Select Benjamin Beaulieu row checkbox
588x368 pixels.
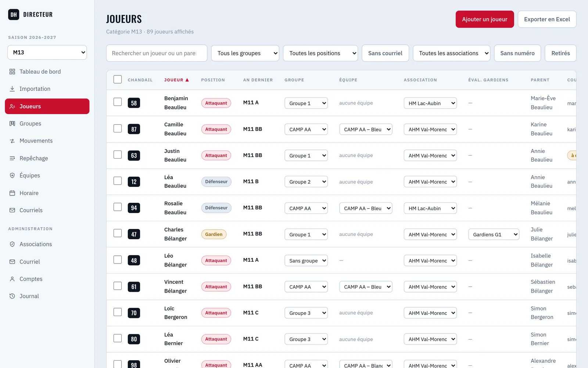click(x=118, y=102)
